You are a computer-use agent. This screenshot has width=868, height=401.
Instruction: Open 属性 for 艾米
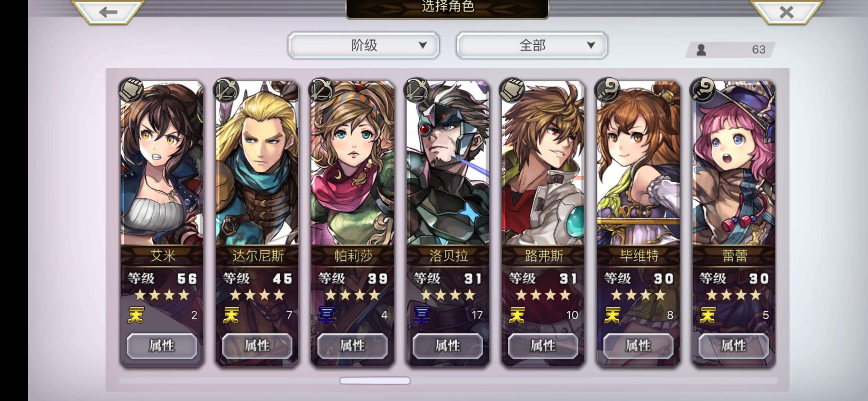[162, 346]
